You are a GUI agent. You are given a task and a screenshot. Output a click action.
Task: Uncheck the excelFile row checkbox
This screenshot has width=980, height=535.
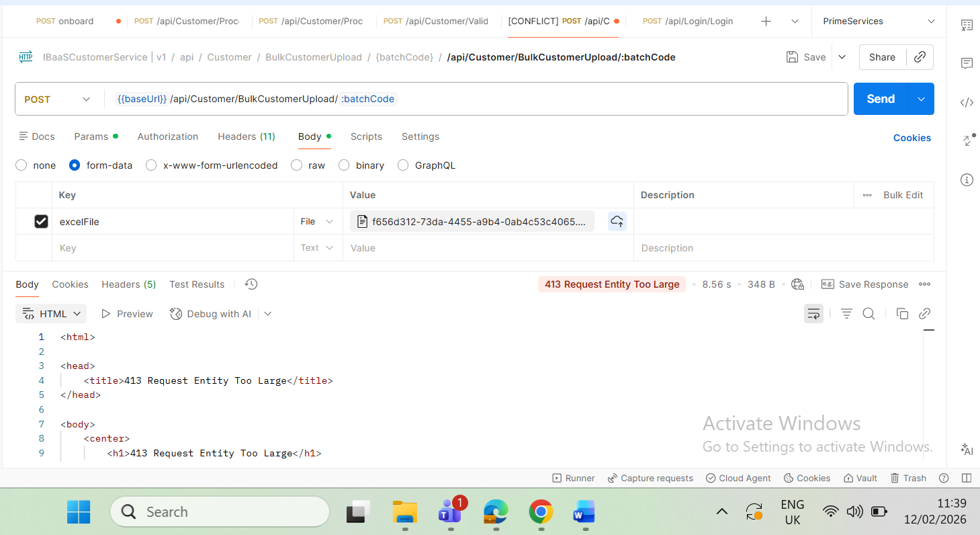pyautogui.click(x=41, y=221)
